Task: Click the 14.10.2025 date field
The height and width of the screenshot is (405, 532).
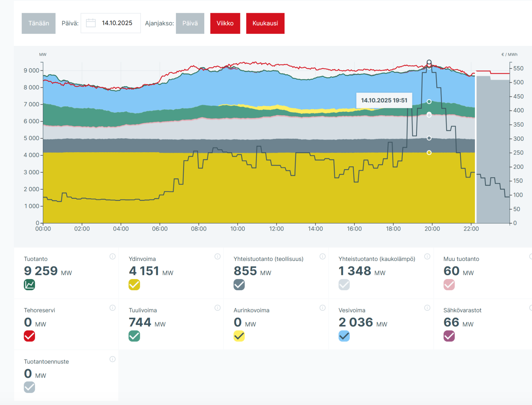Action: pyautogui.click(x=117, y=23)
